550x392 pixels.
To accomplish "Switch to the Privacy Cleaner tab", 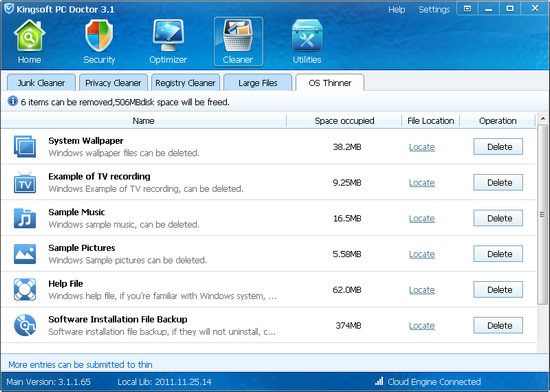I will [113, 82].
